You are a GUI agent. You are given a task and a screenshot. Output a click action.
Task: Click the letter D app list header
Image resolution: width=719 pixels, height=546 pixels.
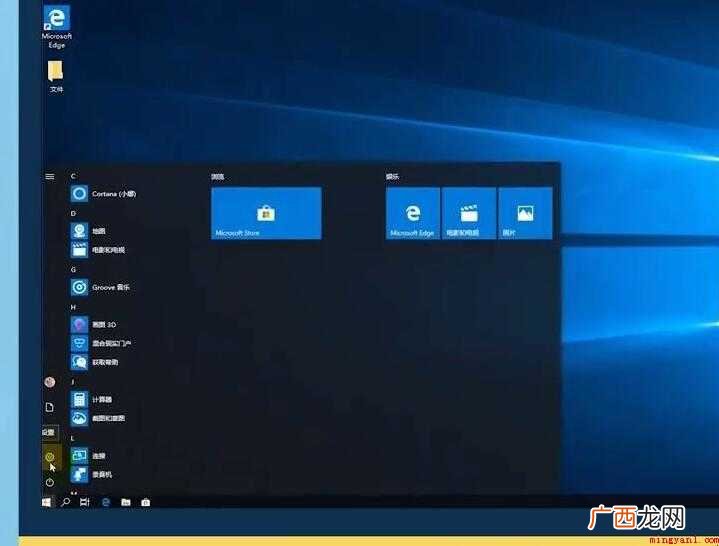73,214
